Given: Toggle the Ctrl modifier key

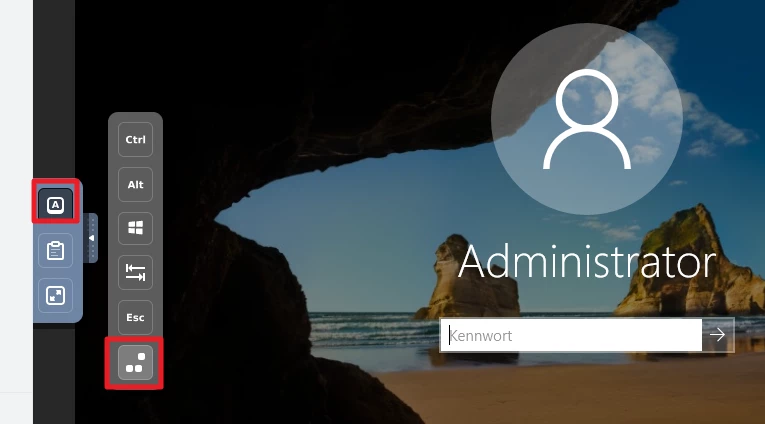Looking at the screenshot, I should point(135,140).
